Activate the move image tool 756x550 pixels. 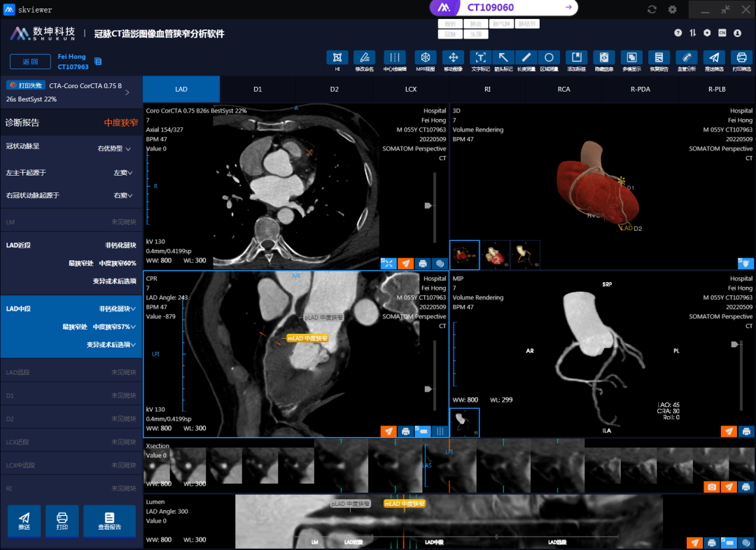(453, 58)
